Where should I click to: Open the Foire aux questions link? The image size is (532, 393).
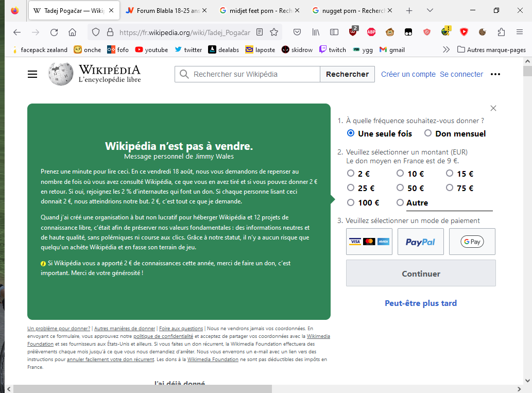181,328
